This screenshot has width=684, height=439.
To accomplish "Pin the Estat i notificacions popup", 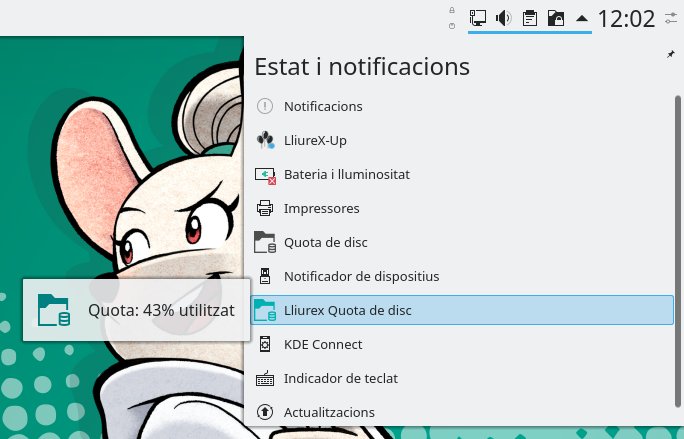I will tap(670, 55).
